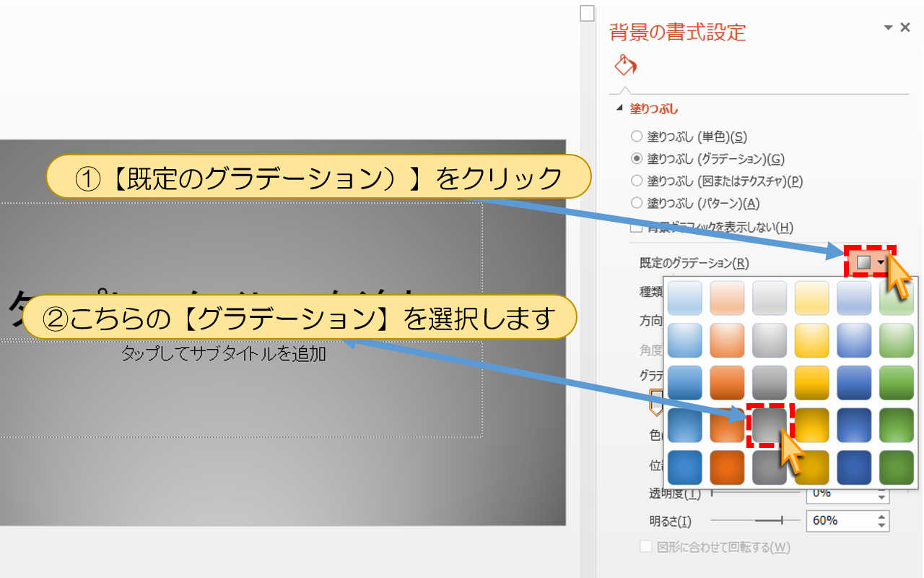924x578 pixels.
Task: Pick first-row light green gradient preset
Action: pos(897,298)
